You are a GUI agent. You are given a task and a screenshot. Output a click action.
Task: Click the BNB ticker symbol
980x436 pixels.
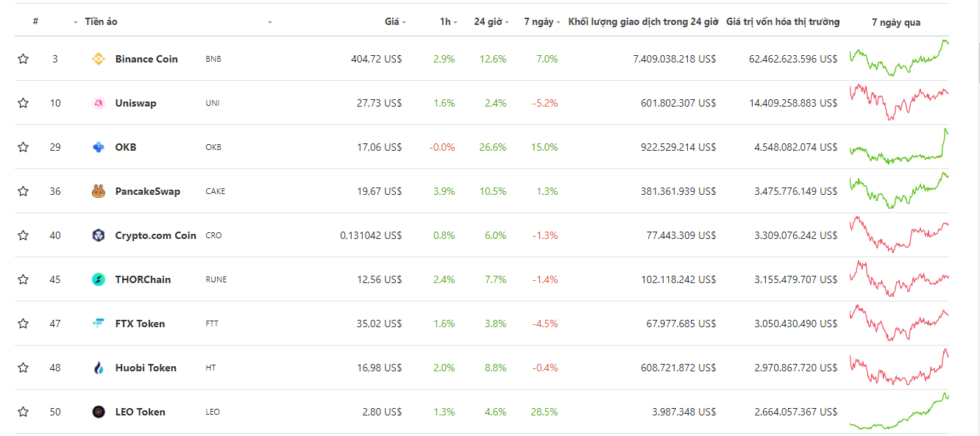pyautogui.click(x=213, y=59)
